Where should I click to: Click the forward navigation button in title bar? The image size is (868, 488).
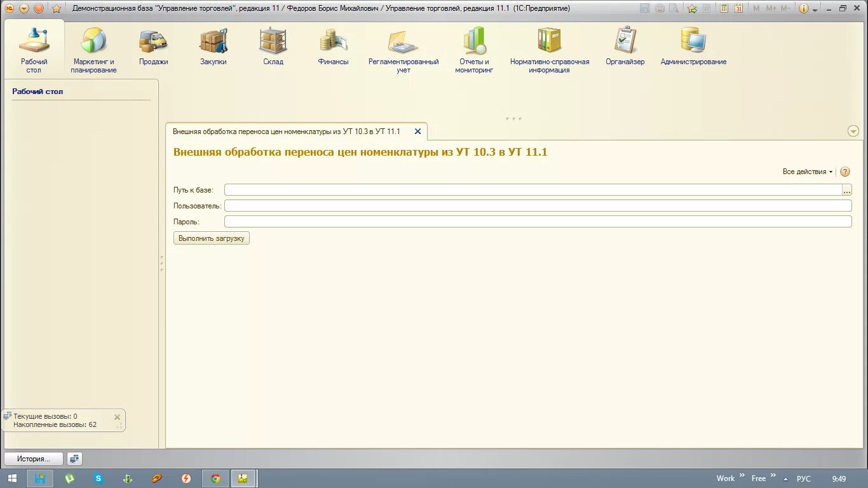point(39,8)
